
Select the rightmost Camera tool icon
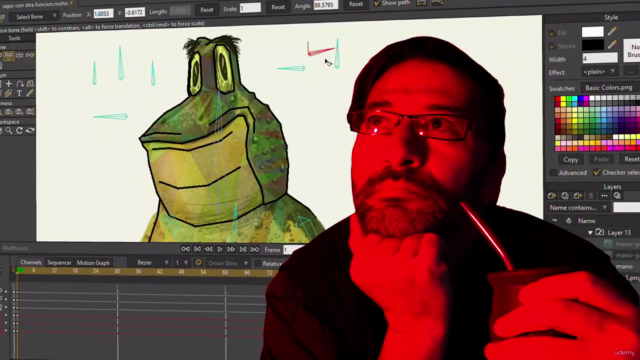30,111
